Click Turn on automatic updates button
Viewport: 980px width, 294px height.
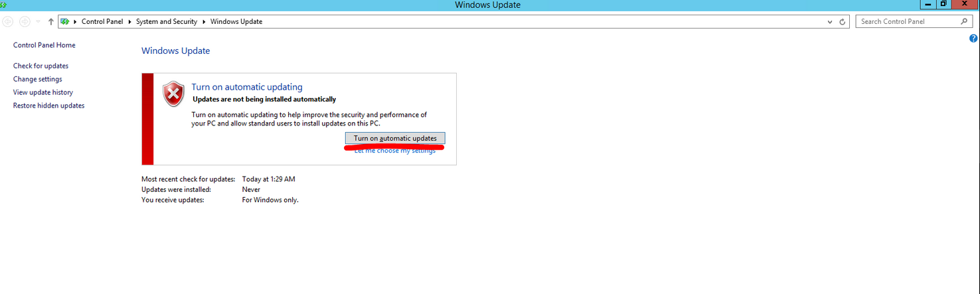click(395, 138)
